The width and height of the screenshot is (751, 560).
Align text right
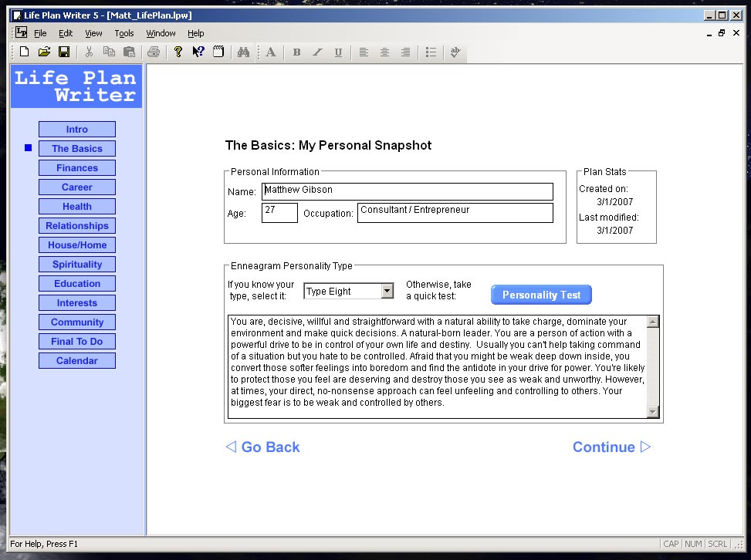click(405, 52)
